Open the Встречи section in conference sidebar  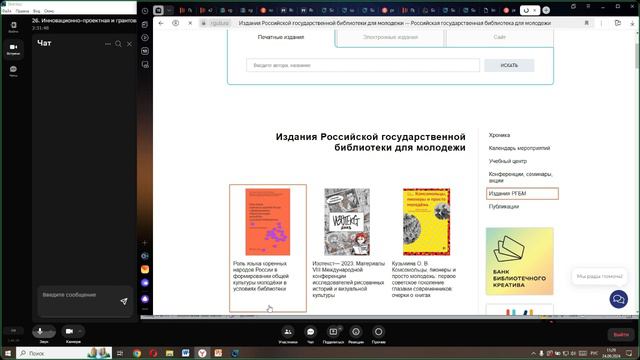[13, 49]
